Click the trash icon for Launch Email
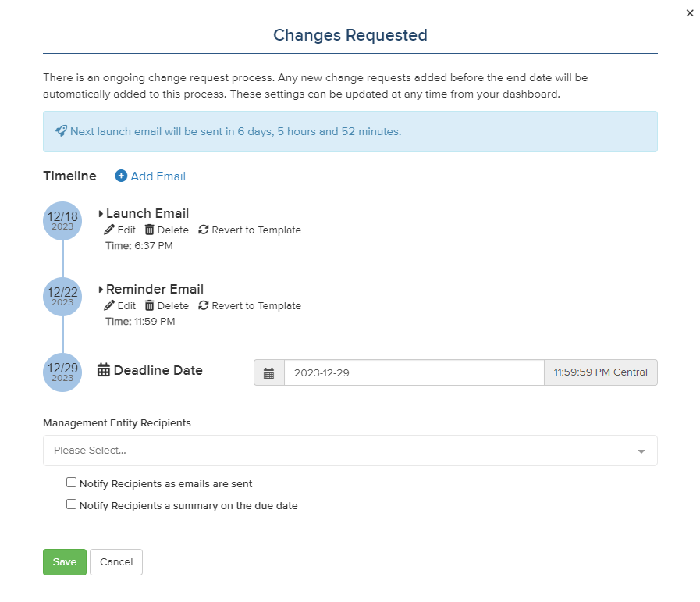700x602 pixels. [x=150, y=230]
